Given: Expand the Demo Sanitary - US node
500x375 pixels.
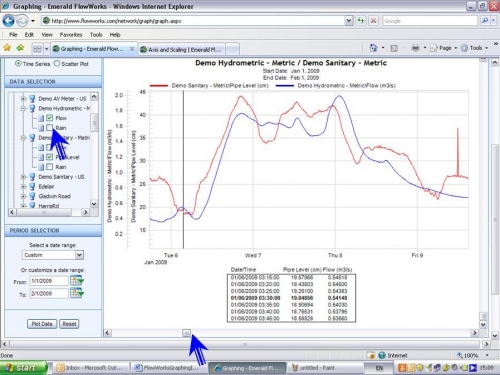Looking at the screenshot, I should [x=23, y=177].
